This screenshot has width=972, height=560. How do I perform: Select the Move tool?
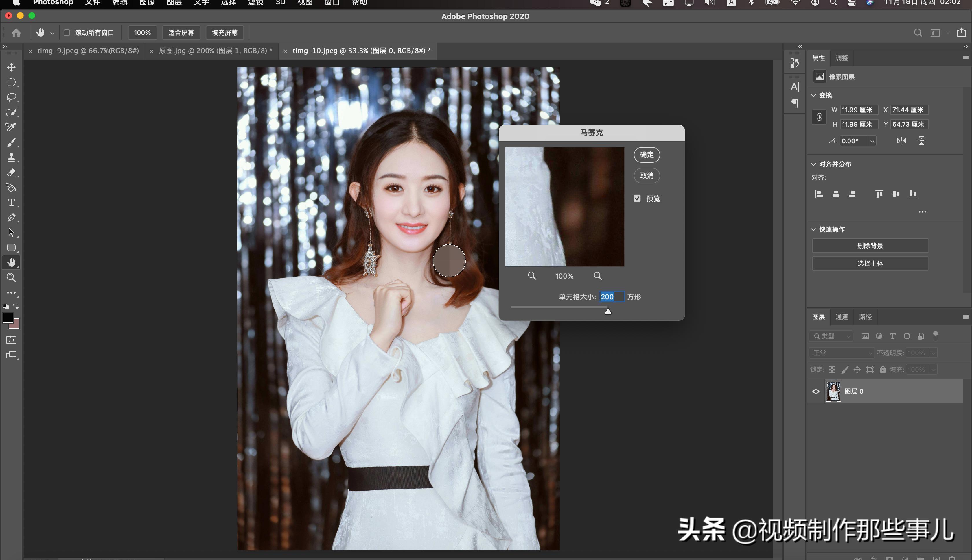11,67
